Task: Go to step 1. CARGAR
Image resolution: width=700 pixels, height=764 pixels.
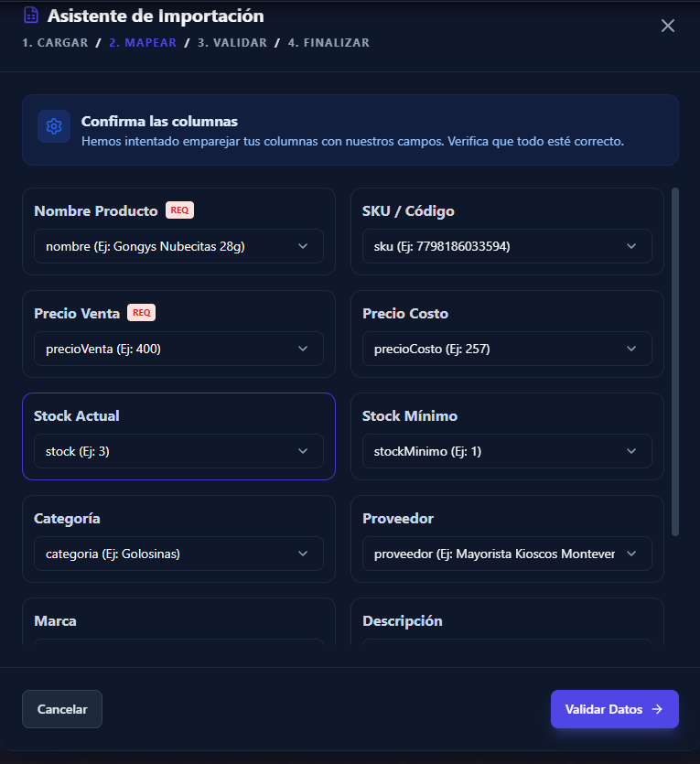Action: point(55,43)
